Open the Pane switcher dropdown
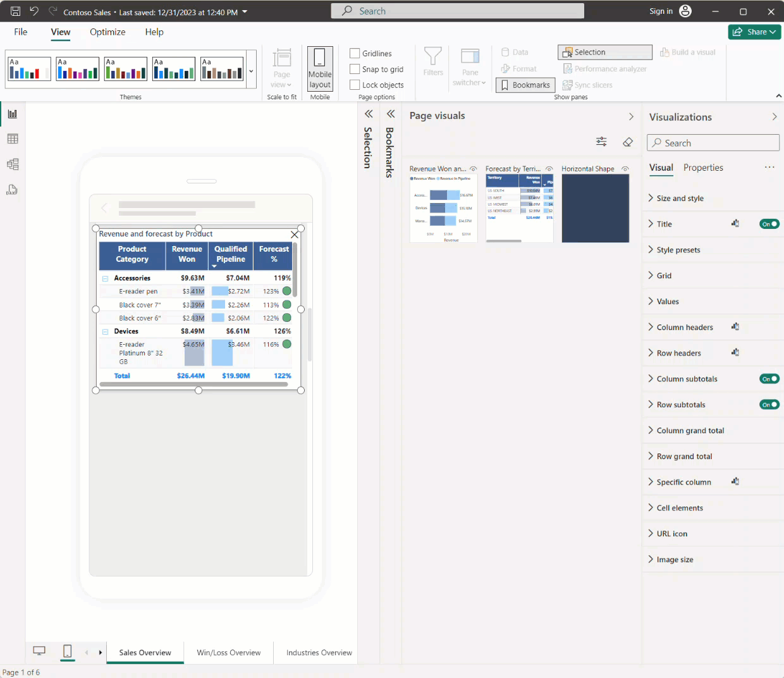The width and height of the screenshot is (784, 678). [470, 68]
